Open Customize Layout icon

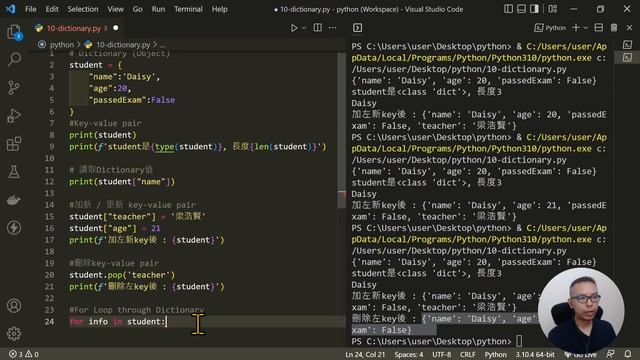pyautogui.click(x=553, y=9)
